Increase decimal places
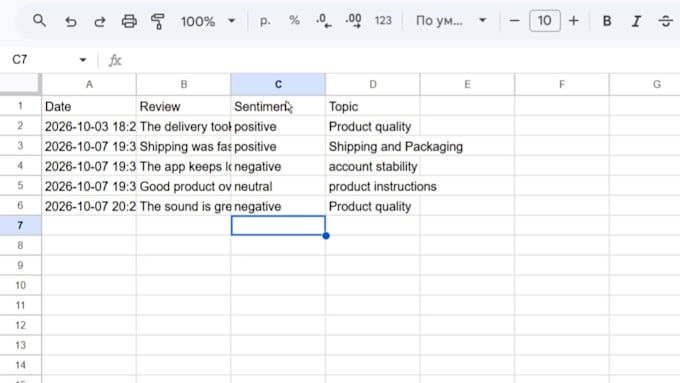The height and width of the screenshot is (383, 680). coord(353,20)
